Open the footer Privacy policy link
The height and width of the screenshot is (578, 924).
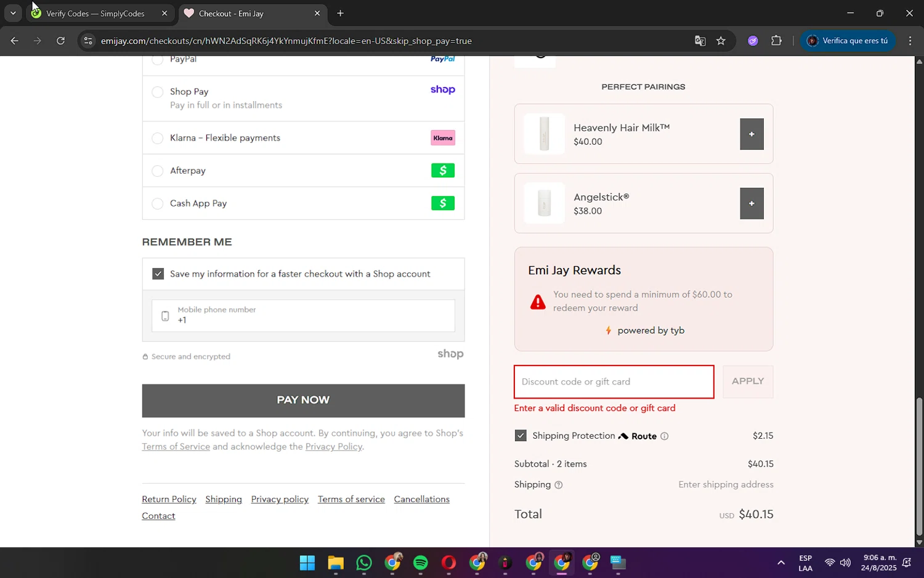280,499
